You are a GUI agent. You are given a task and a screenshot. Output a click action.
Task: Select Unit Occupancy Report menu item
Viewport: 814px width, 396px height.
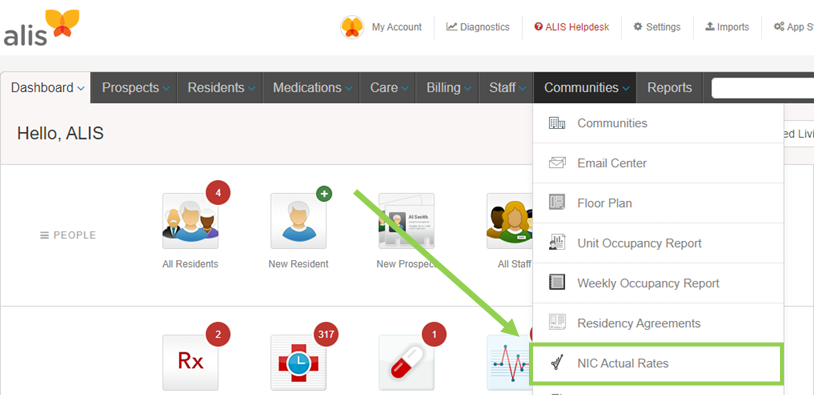coord(658,243)
